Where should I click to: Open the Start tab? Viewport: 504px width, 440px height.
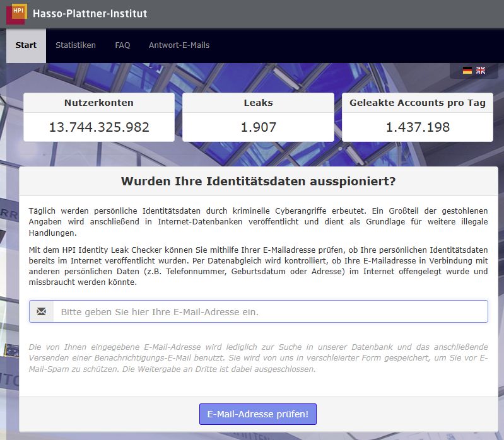pyautogui.click(x=26, y=45)
